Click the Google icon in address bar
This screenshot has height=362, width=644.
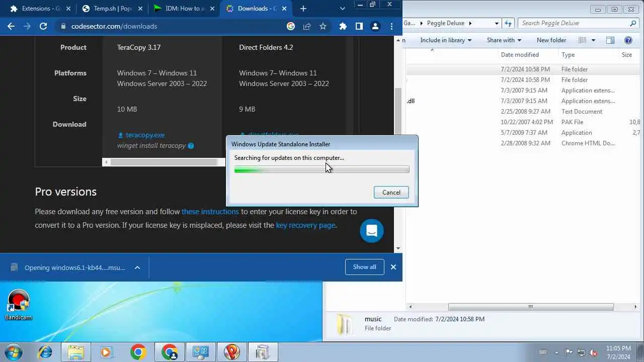point(291,27)
